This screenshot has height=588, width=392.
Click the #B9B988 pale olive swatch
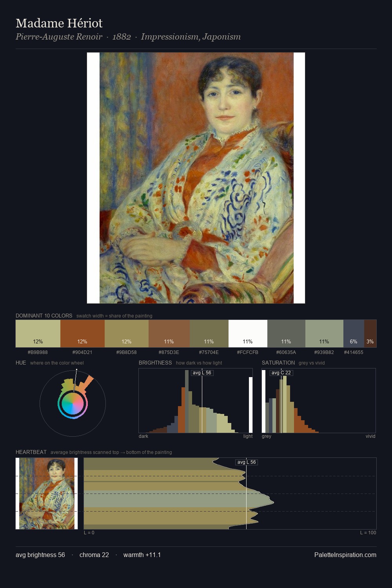click(x=38, y=334)
